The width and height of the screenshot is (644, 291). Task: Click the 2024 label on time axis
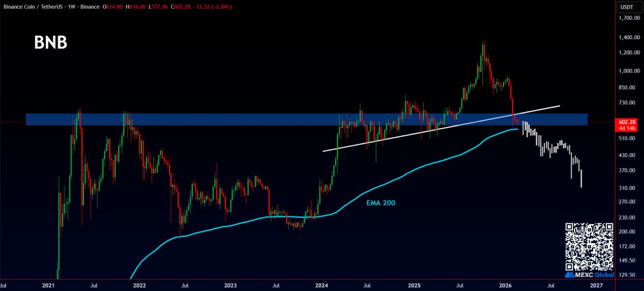(322, 285)
